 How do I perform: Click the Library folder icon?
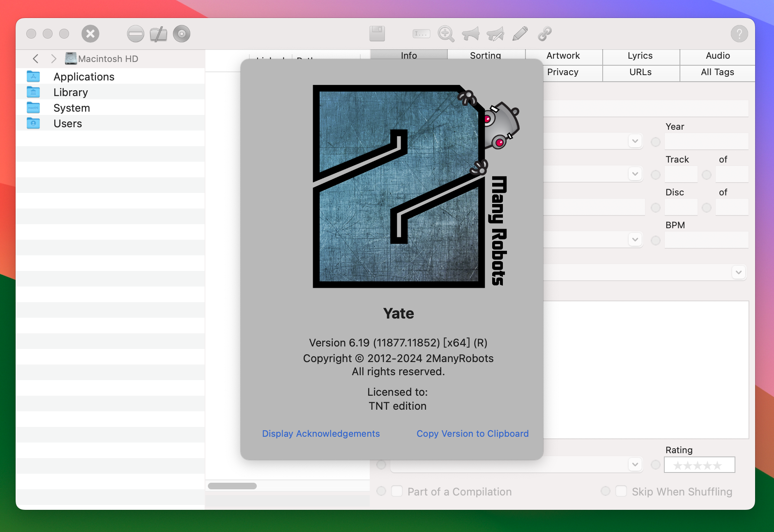pyautogui.click(x=33, y=92)
